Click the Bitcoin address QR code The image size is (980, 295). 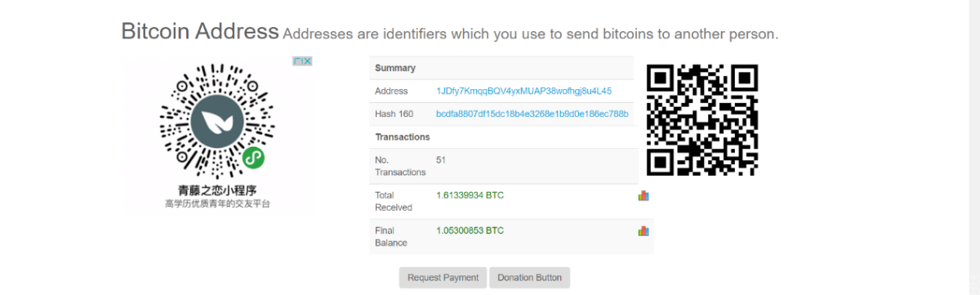tap(702, 120)
